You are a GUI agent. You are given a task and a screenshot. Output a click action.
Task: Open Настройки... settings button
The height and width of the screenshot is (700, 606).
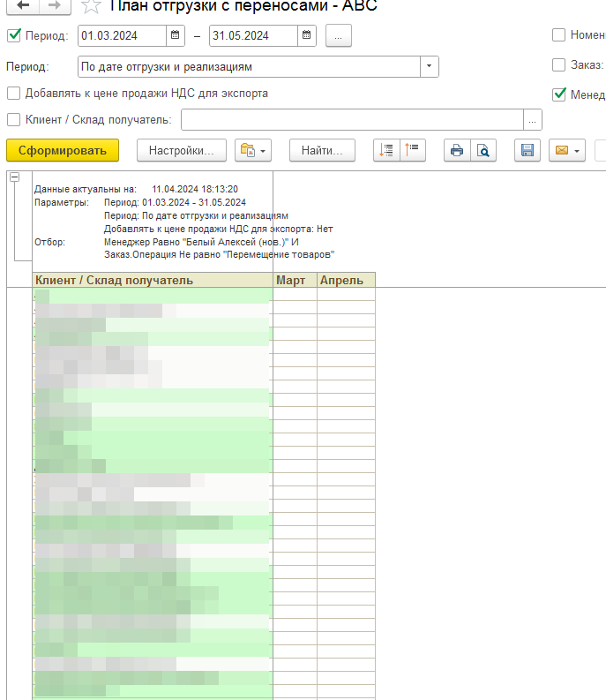[x=181, y=151]
